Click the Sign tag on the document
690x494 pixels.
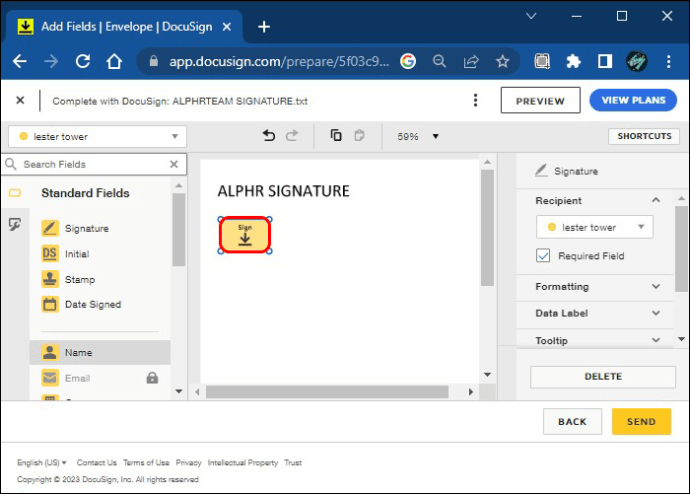(x=245, y=235)
